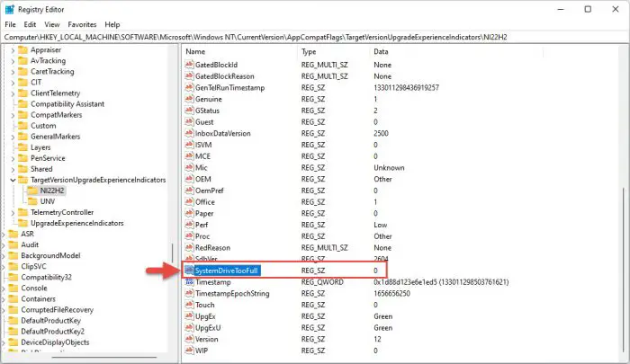Select the Touch value name
The width and height of the screenshot is (630, 364).
tap(205, 305)
